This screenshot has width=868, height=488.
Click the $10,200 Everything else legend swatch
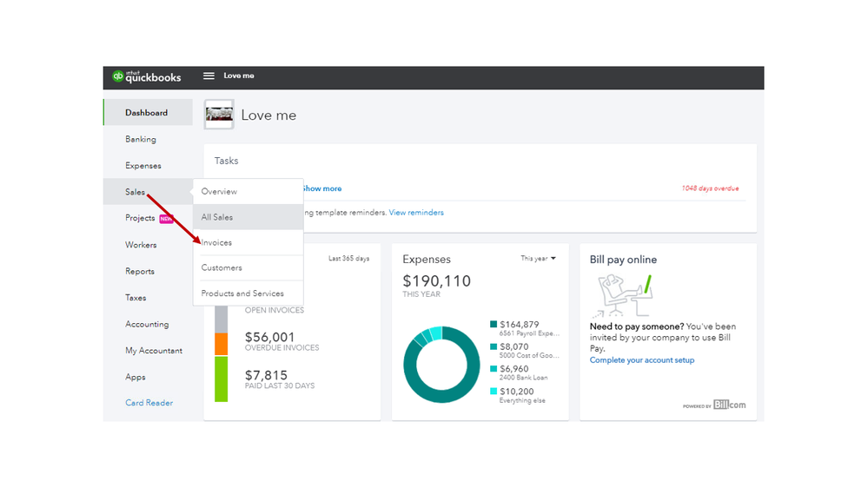point(494,392)
